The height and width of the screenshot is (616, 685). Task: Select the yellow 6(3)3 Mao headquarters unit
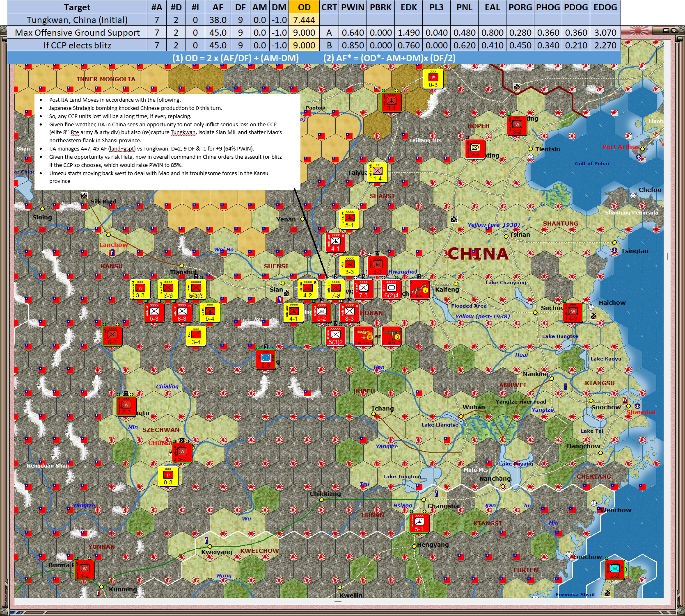pos(196,289)
